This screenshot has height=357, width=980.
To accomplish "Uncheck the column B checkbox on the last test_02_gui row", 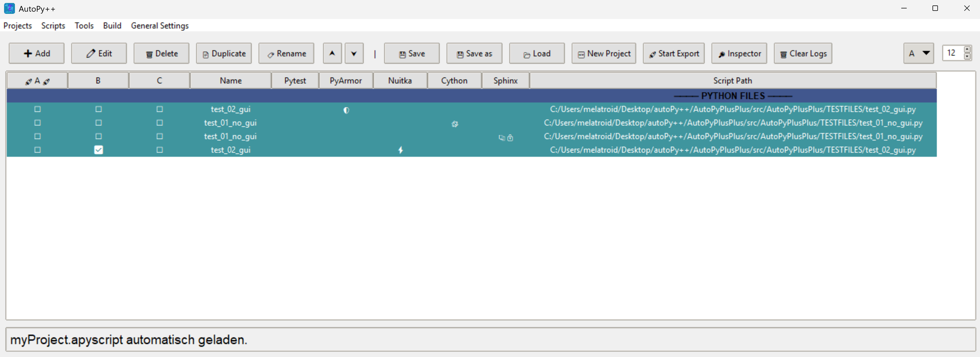I will (x=98, y=150).
